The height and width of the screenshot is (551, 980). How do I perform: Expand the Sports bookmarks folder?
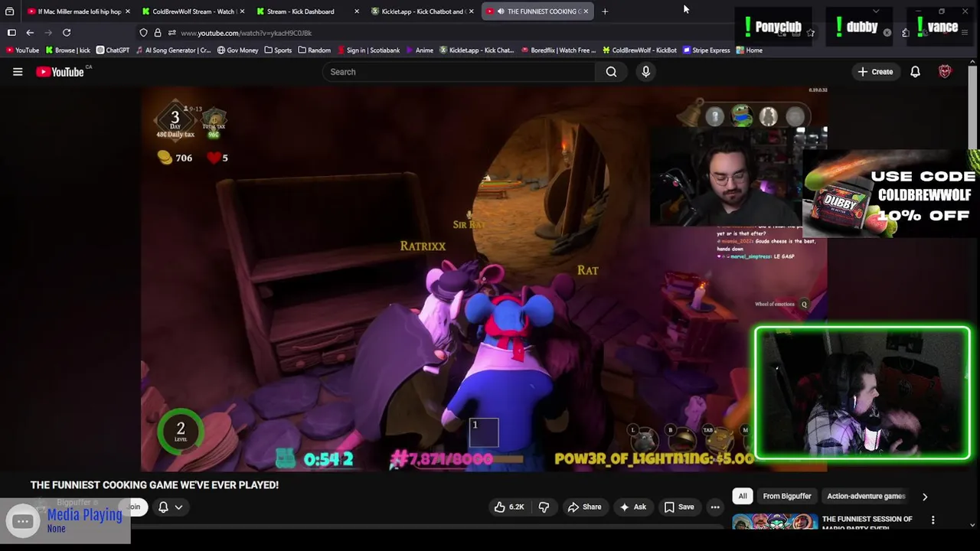(278, 51)
